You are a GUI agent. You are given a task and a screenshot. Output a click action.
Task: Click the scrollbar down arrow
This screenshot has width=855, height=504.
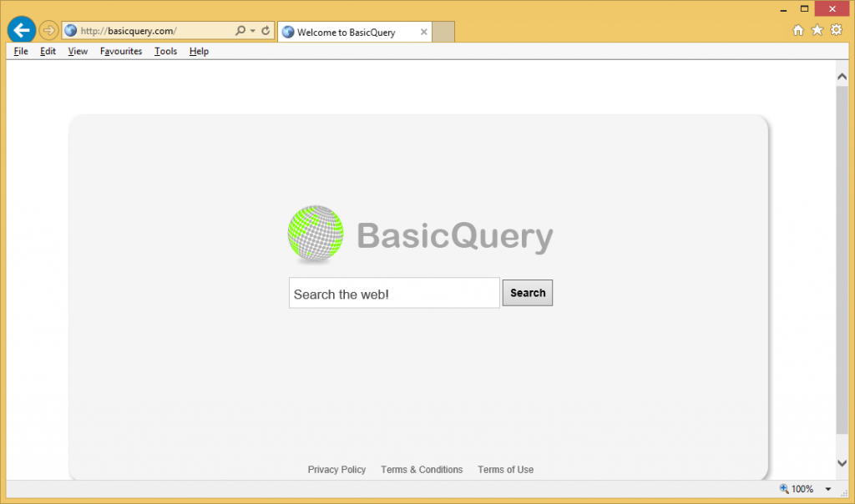(842, 463)
